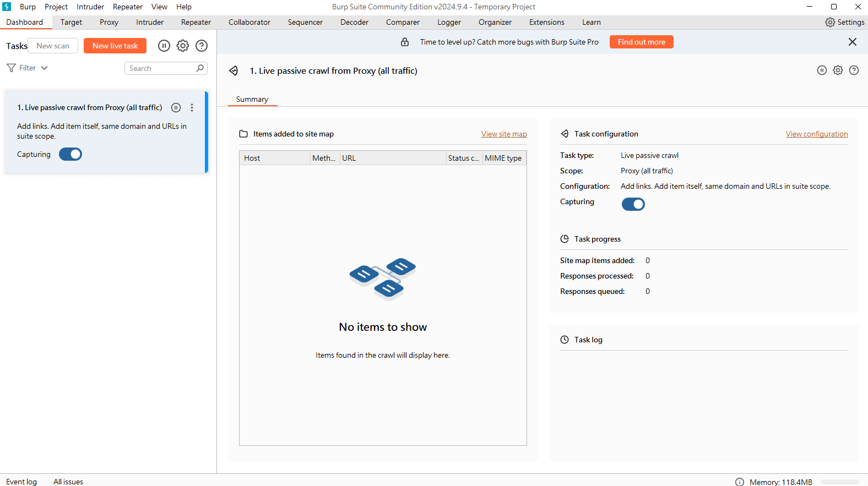Open the View site map link

504,134
